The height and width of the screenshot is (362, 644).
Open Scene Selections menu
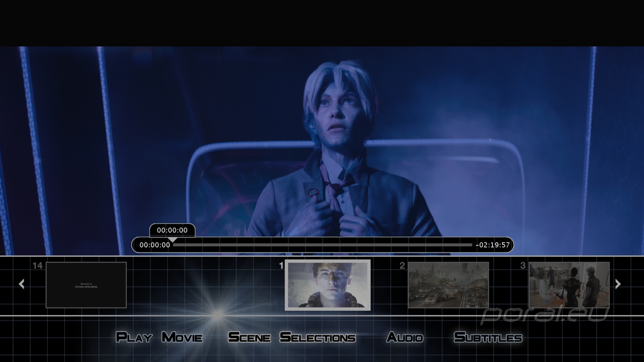(x=292, y=337)
